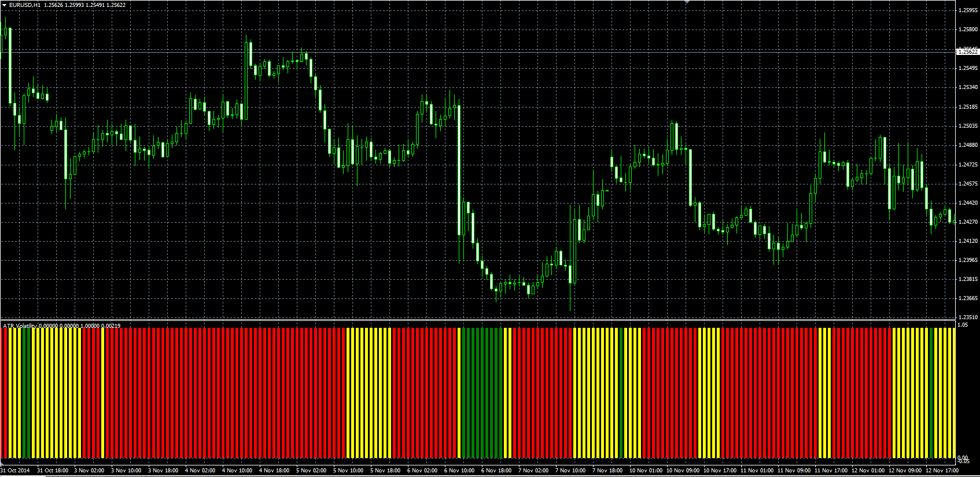
Task: Click the 1.25800 price axis label
Action: pyautogui.click(x=968, y=29)
